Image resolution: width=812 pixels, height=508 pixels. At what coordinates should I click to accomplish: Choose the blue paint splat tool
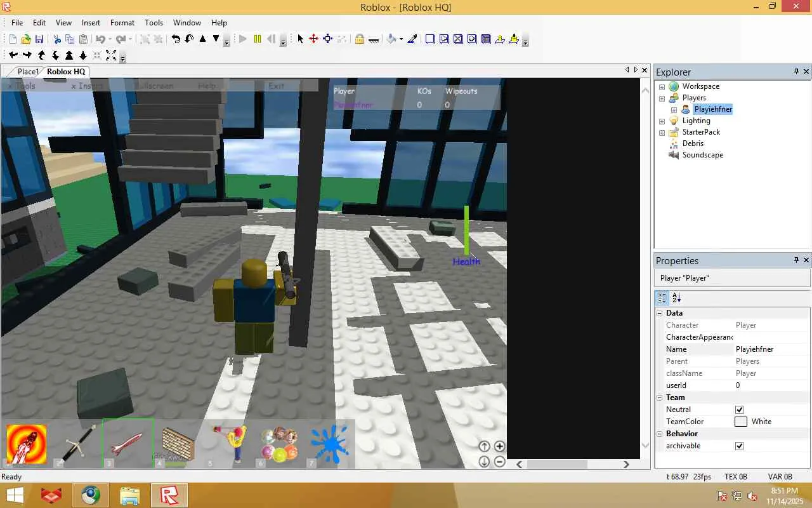330,444
